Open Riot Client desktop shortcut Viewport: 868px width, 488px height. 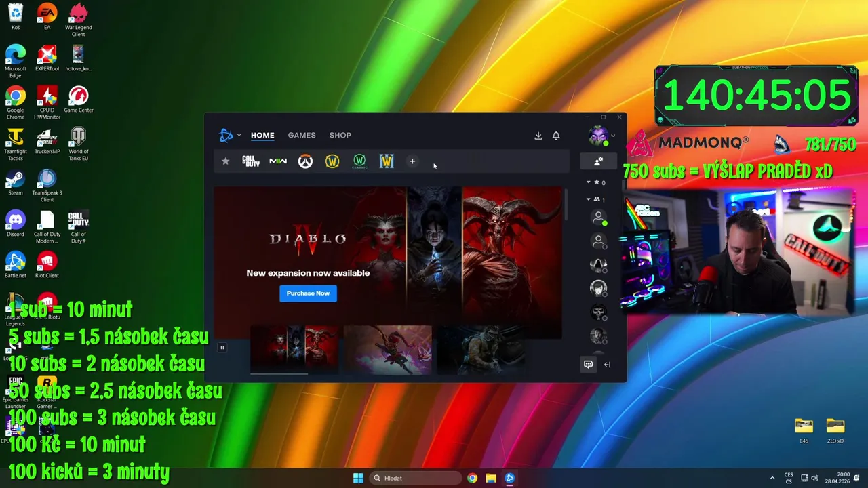point(47,265)
